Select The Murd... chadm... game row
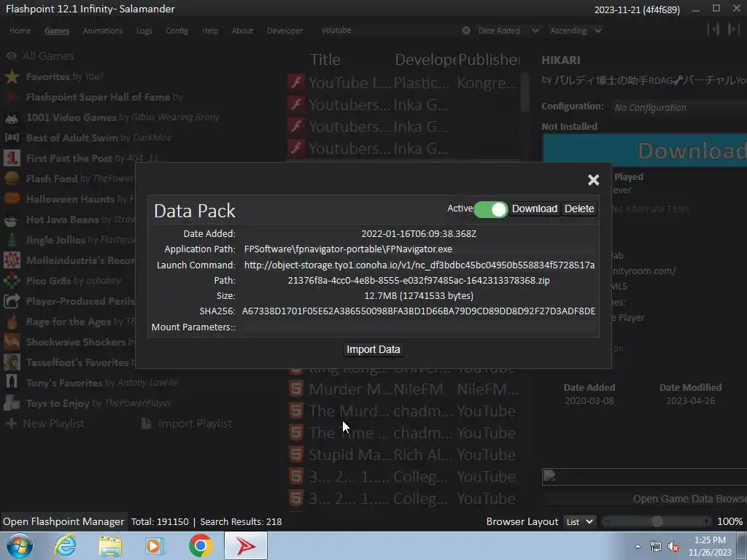Image resolution: width=747 pixels, height=560 pixels. click(403, 411)
